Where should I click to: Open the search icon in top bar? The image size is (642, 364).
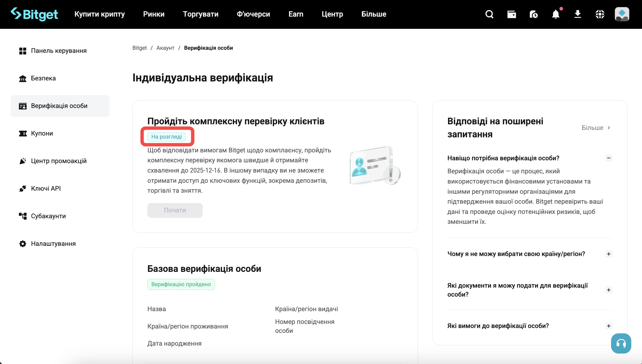489,14
